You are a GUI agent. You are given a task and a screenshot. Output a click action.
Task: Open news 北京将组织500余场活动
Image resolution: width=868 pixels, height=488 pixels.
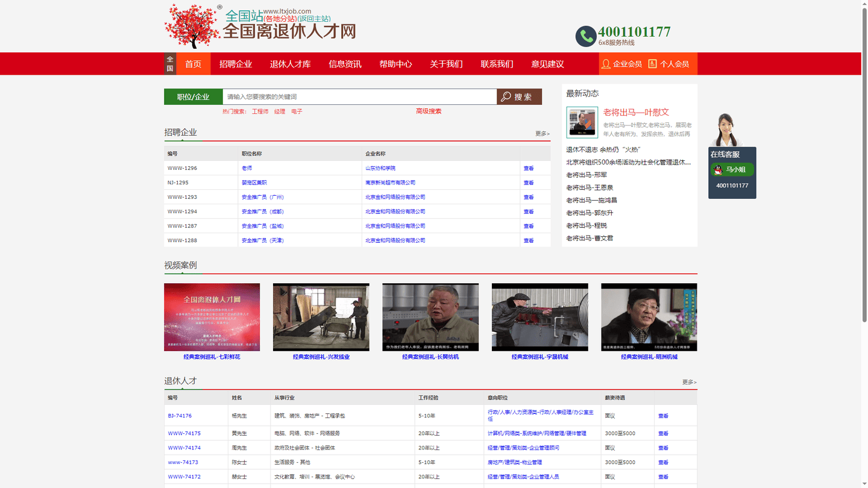tap(629, 162)
